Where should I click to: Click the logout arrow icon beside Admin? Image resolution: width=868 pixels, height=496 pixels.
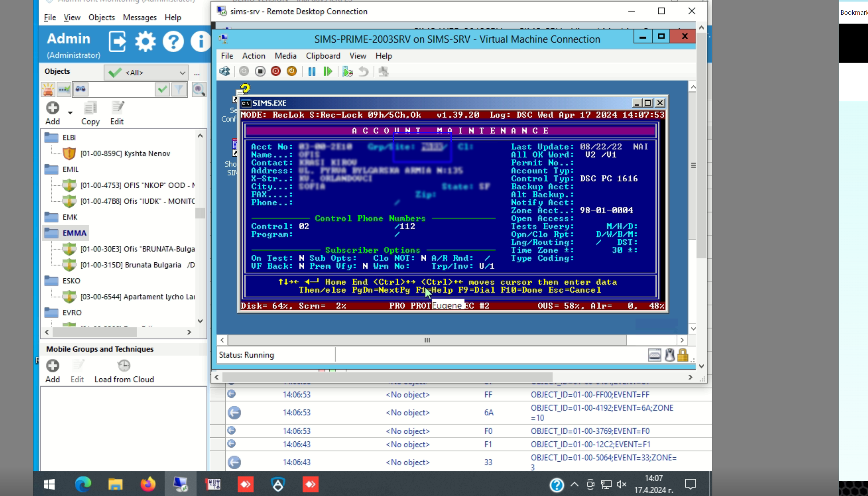point(118,41)
